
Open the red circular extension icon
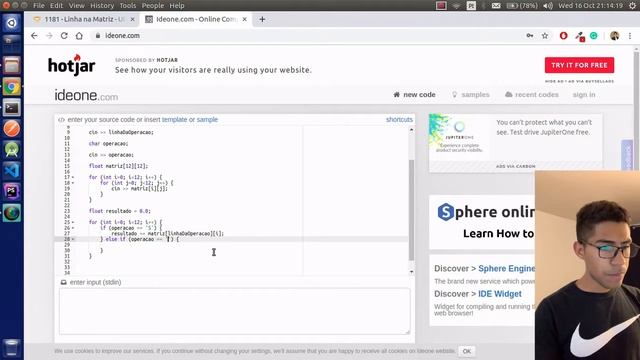(564, 36)
